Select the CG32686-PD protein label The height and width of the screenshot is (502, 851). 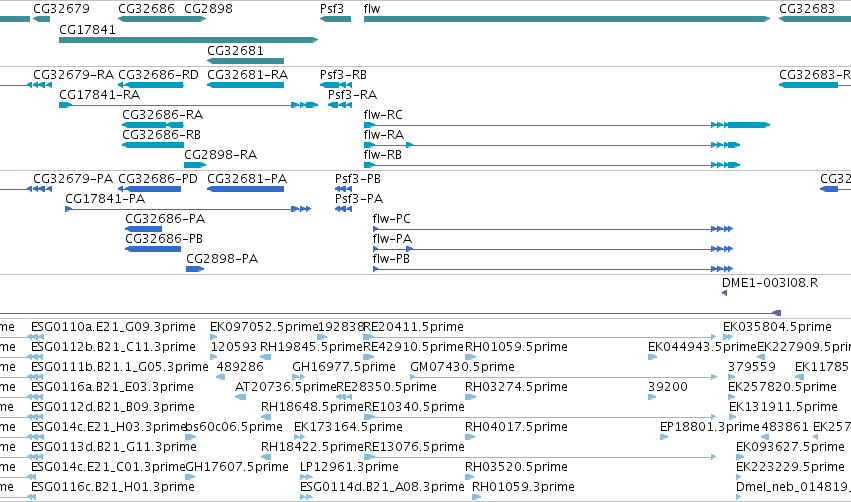(x=158, y=179)
